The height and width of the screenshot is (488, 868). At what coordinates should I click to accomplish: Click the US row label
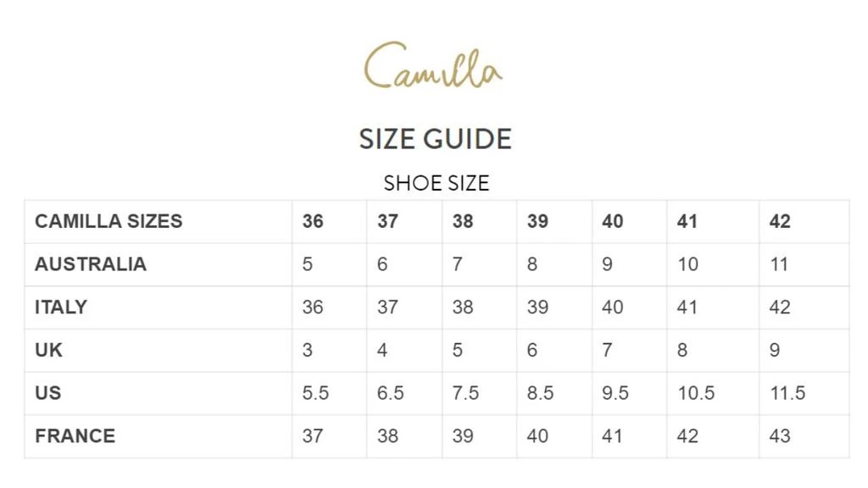pyautogui.click(x=48, y=393)
